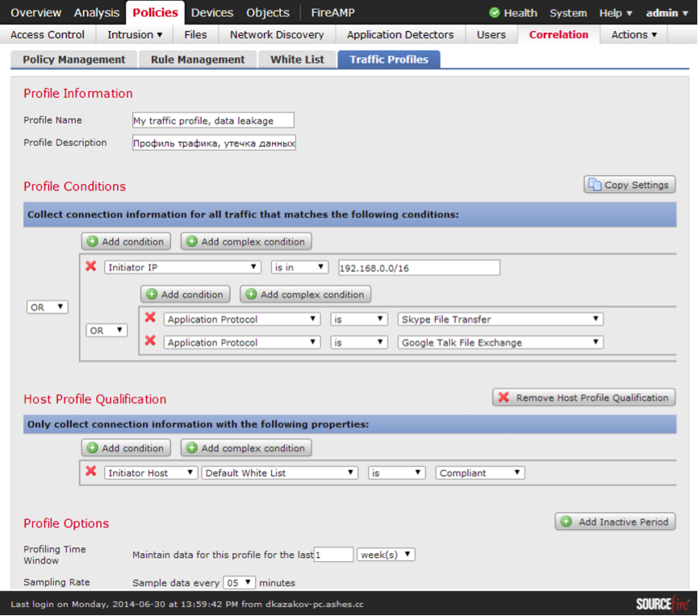The width and height of the screenshot is (698, 616).
Task: Expand the admin user menu
Action: [x=667, y=13]
